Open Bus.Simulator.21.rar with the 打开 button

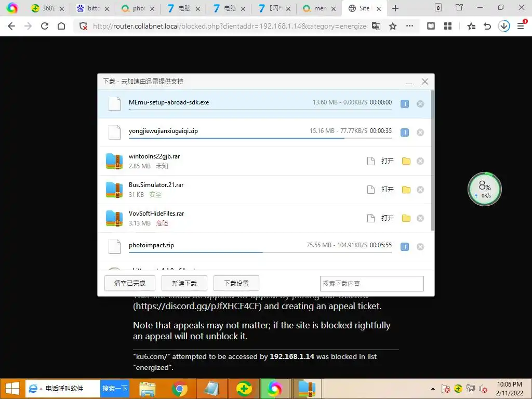coord(387,189)
